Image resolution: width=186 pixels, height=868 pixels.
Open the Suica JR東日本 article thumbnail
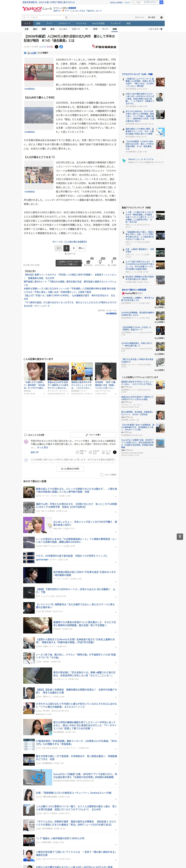(x=38, y=777)
